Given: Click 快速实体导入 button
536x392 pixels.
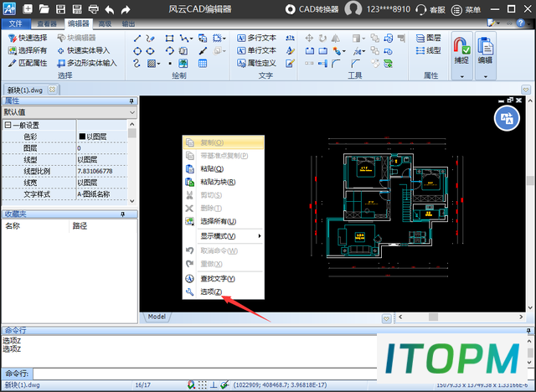Looking at the screenshot, I should (84, 50).
